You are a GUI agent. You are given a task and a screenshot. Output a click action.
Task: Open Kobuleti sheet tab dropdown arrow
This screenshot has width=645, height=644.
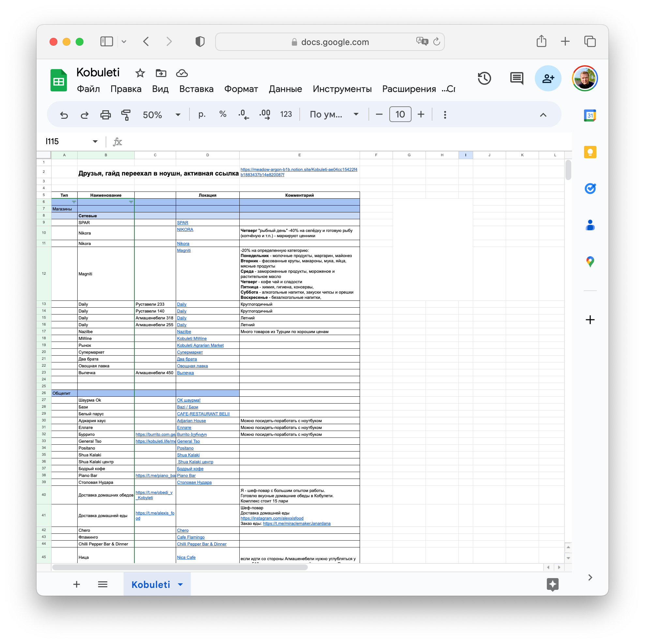(181, 585)
